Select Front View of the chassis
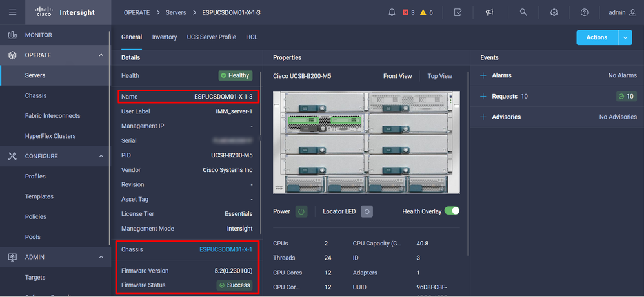Screen dimensions: 644x297 point(397,76)
